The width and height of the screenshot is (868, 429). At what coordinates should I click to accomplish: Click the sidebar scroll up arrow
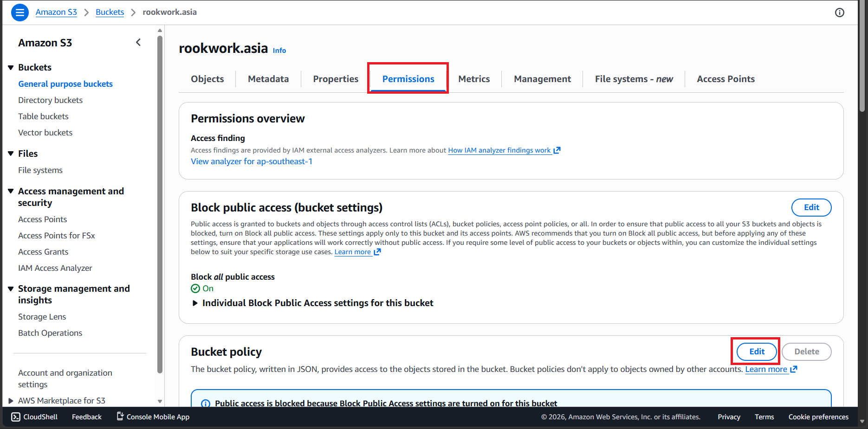160,31
